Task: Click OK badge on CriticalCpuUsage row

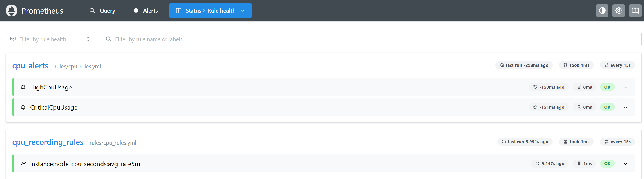Action: (607, 107)
